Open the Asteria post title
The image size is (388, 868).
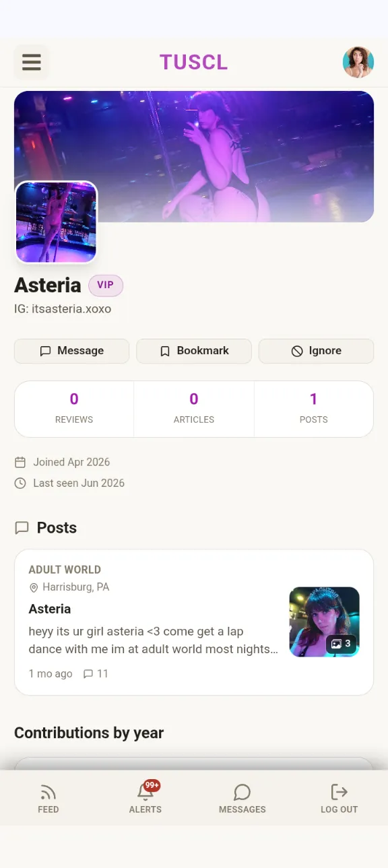pyautogui.click(x=50, y=609)
